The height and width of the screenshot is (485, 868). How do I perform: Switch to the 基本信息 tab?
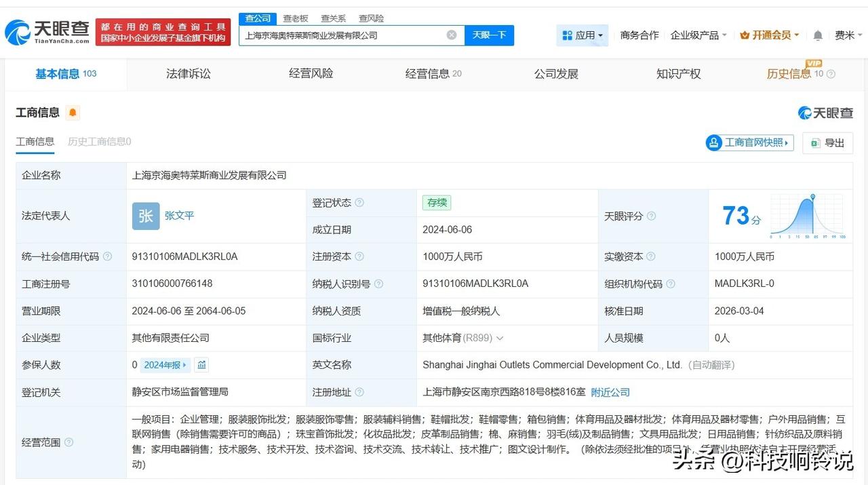pyautogui.click(x=66, y=74)
